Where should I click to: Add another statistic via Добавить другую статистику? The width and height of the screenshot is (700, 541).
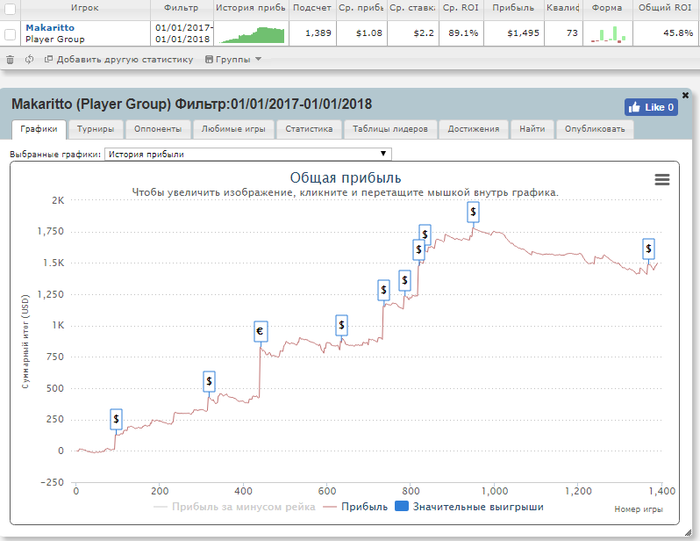pos(119,59)
